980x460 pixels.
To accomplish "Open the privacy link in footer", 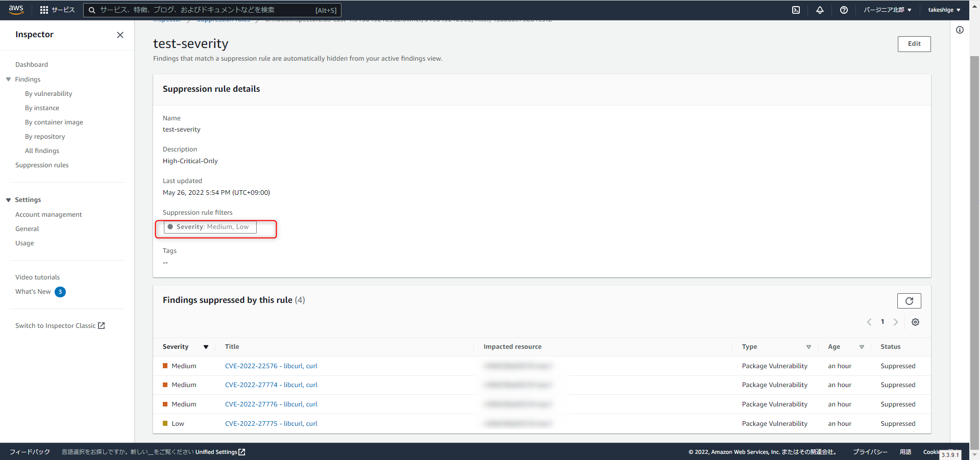I will coord(870,452).
